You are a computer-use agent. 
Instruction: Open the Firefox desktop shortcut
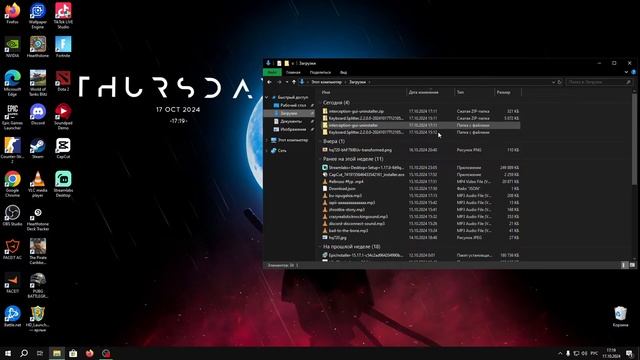click(x=12, y=13)
